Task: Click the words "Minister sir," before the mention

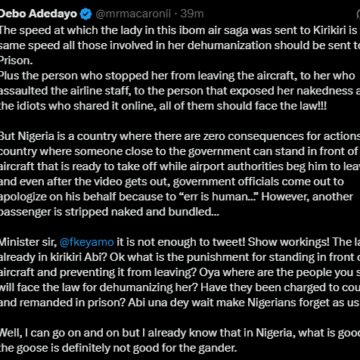Action: click(28, 242)
